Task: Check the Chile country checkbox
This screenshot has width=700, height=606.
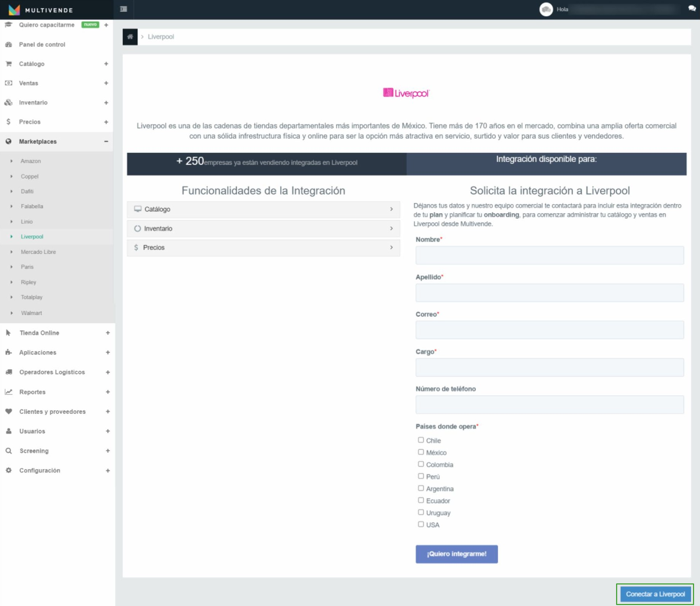Action: coord(421,440)
